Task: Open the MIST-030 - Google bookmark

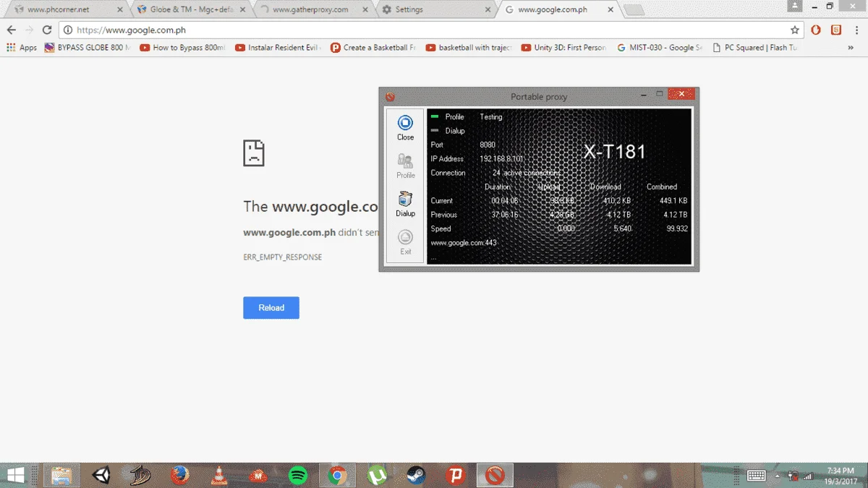Action: pyautogui.click(x=660, y=48)
